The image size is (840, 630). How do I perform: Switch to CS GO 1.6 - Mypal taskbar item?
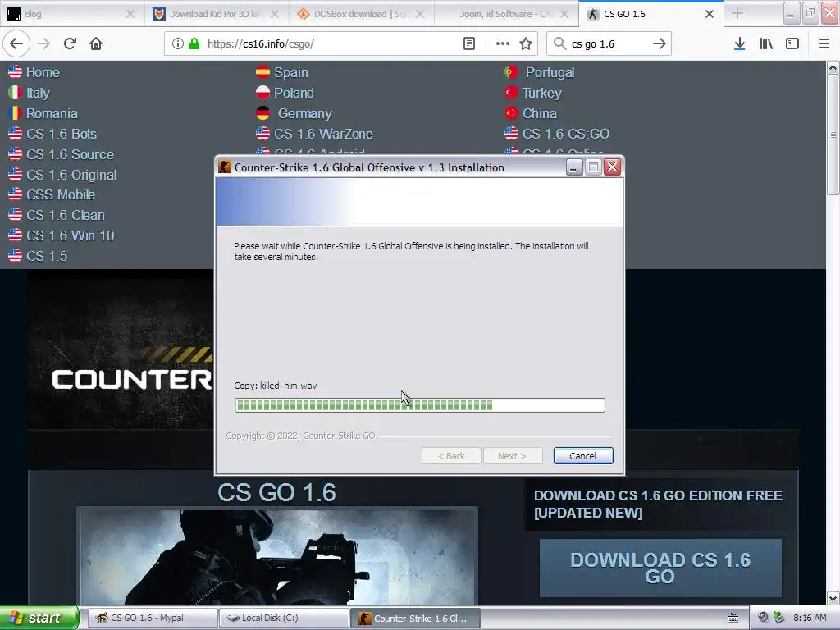(152, 618)
